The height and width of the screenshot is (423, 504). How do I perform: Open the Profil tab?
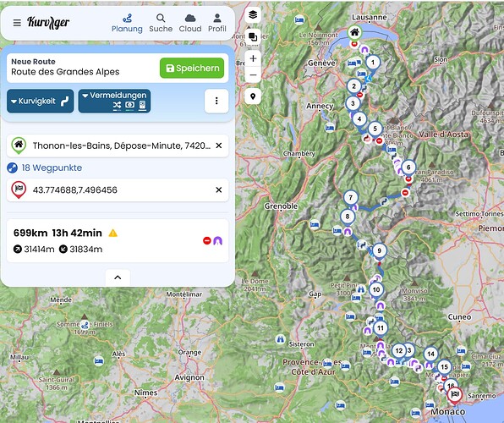tap(217, 23)
